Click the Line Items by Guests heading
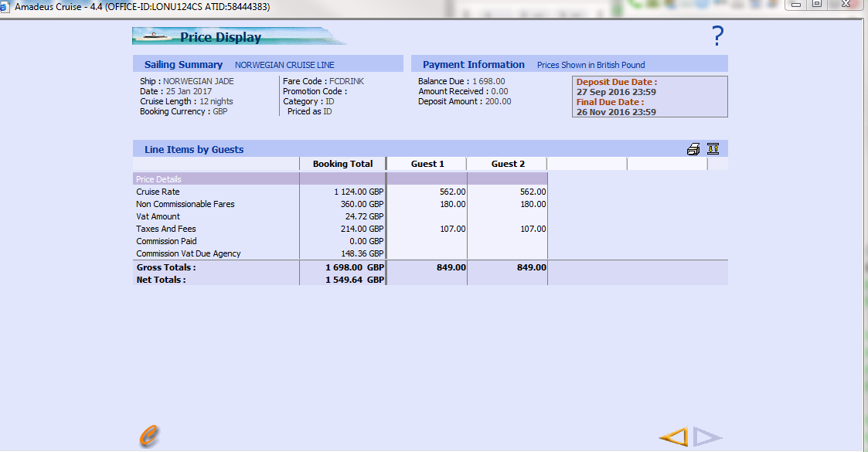 point(194,149)
